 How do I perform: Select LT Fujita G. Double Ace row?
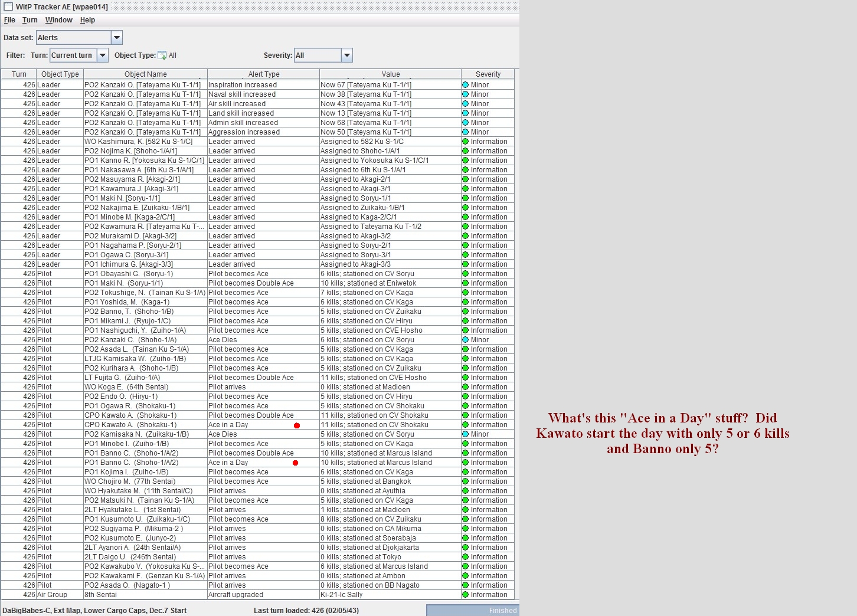pos(257,378)
